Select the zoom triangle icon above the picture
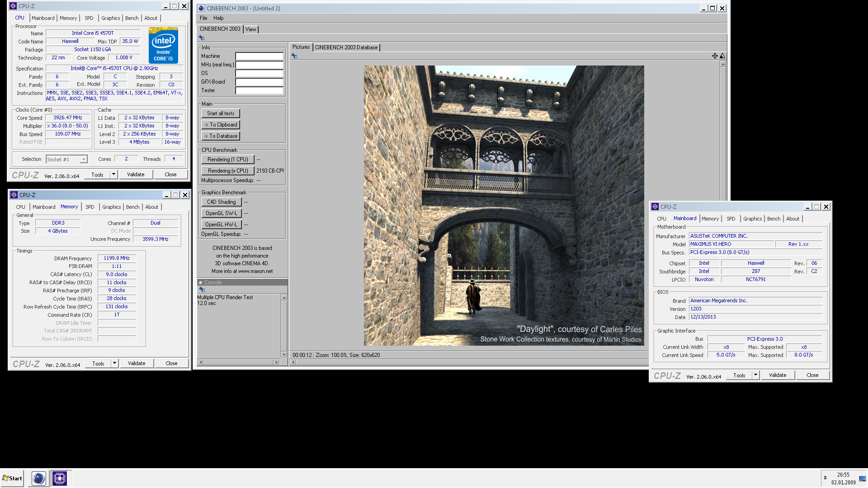This screenshot has width=868, height=488. (722, 56)
